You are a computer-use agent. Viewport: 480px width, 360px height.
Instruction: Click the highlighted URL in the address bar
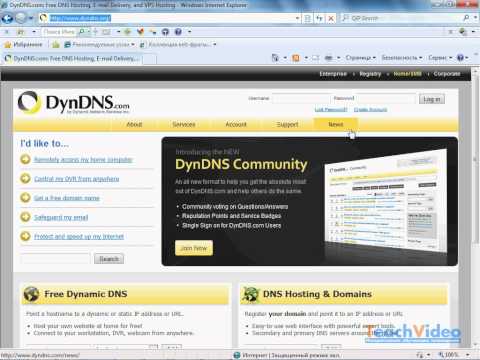tap(80, 18)
